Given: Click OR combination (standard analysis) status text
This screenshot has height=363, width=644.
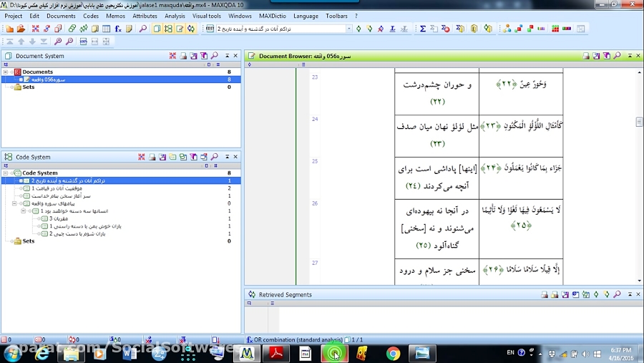Looking at the screenshot, I should click(x=298, y=340).
